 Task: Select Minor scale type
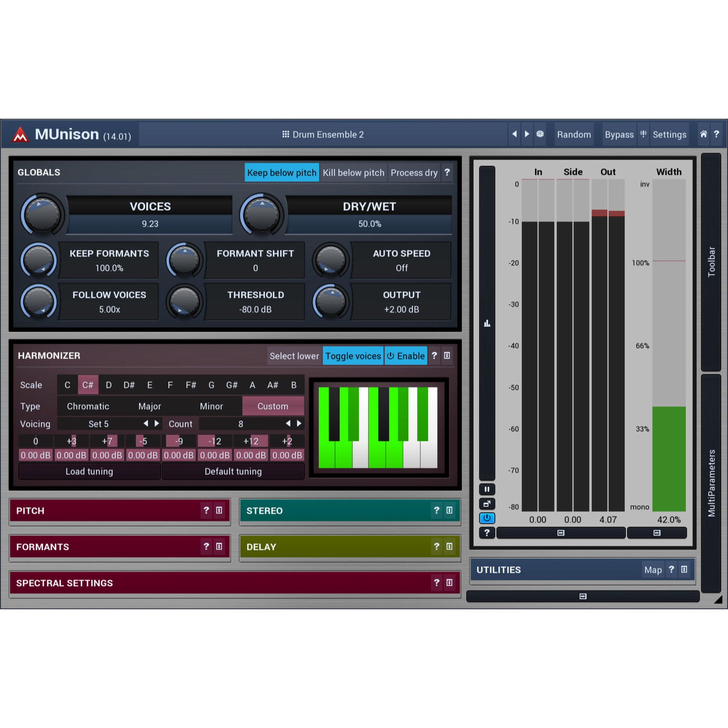pyautogui.click(x=211, y=406)
